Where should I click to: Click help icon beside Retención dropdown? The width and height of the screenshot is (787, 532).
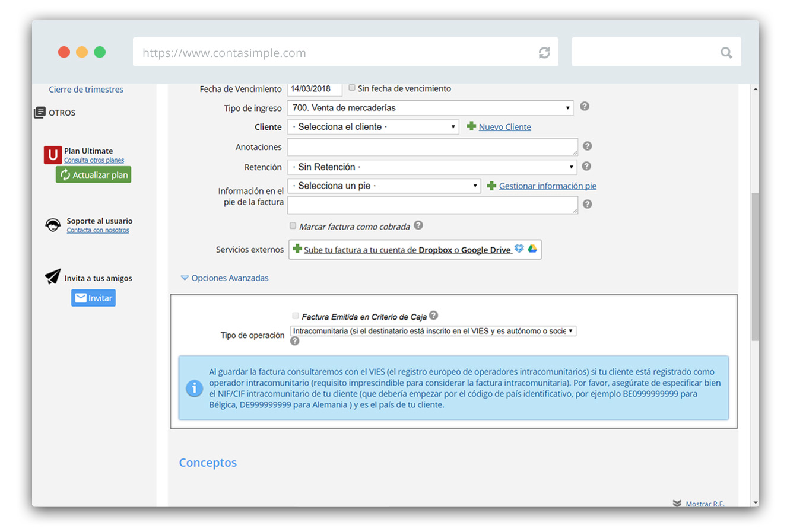(x=586, y=166)
